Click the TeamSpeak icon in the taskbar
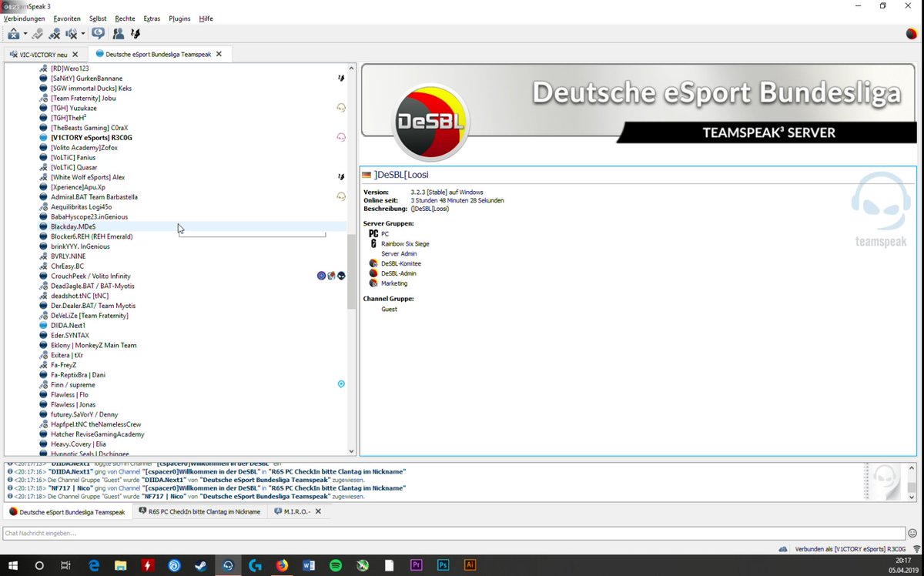 coord(228,565)
